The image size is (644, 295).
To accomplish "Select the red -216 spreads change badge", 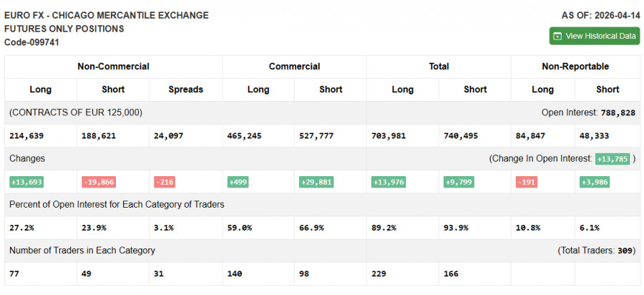I will coord(165,182).
